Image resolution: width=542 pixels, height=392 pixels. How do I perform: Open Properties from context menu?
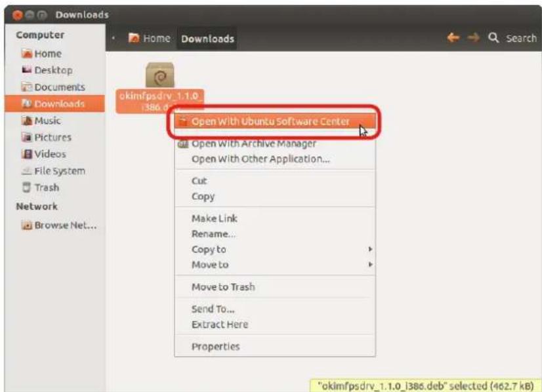click(x=275, y=346)
